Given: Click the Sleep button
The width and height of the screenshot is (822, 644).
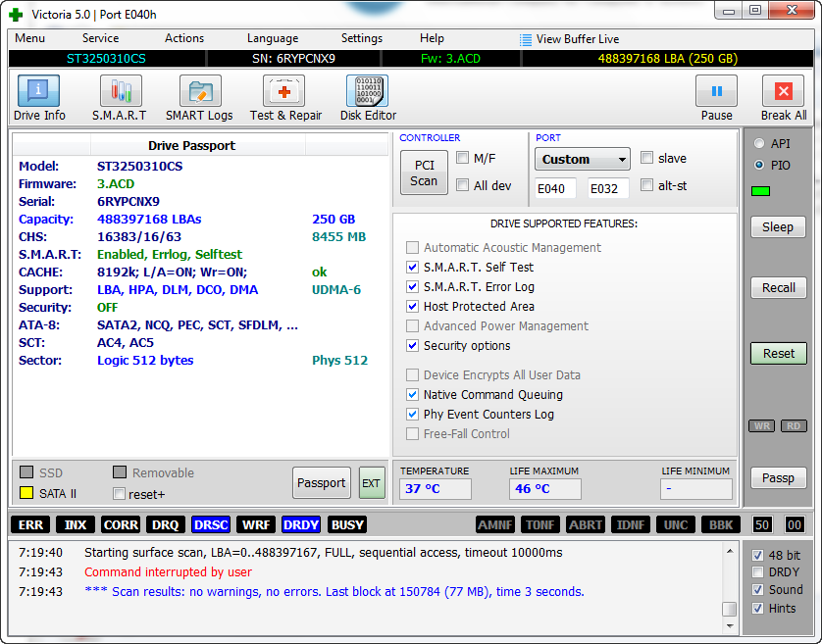Looking at the screenshot, I should coord(778,226).
